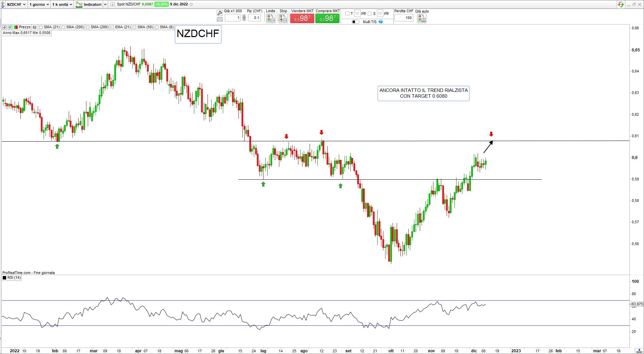Open the instrument info icon beside Spot NZD/CHF

point(113,4)
